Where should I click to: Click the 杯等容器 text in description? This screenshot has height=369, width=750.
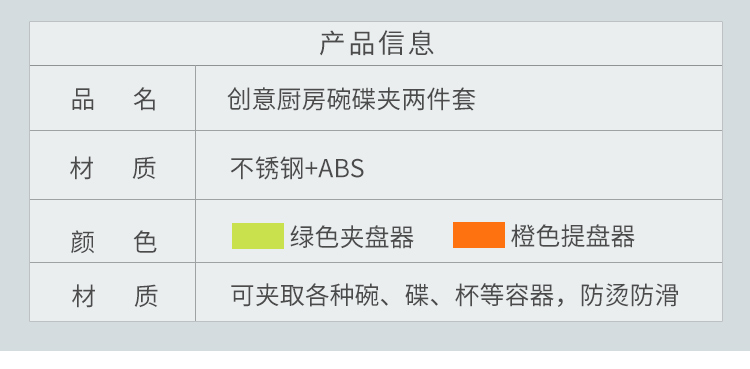click(504, 295)
